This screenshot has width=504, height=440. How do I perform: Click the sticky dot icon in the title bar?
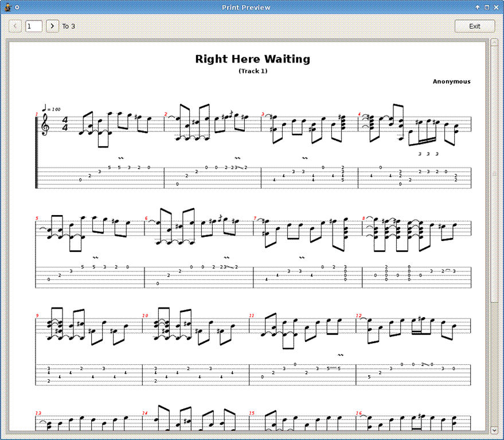tap(17, 7)
